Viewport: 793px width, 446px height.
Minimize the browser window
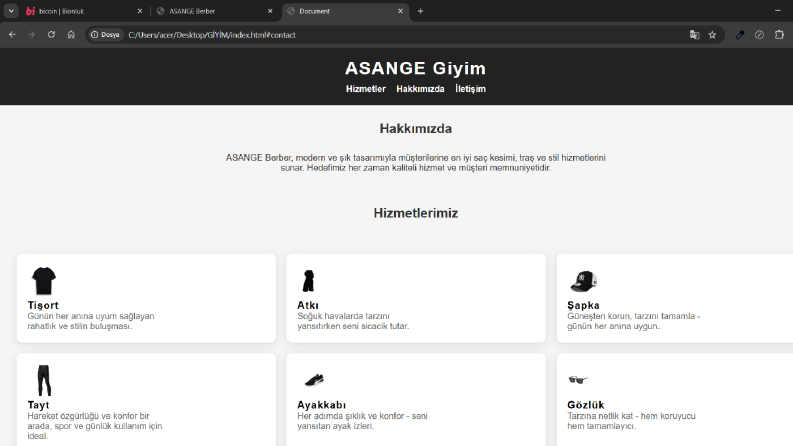(x=777, y=11)
